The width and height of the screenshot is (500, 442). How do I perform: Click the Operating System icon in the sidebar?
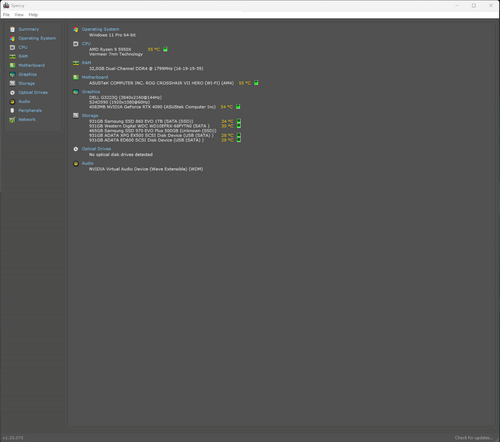click(12, 38)
